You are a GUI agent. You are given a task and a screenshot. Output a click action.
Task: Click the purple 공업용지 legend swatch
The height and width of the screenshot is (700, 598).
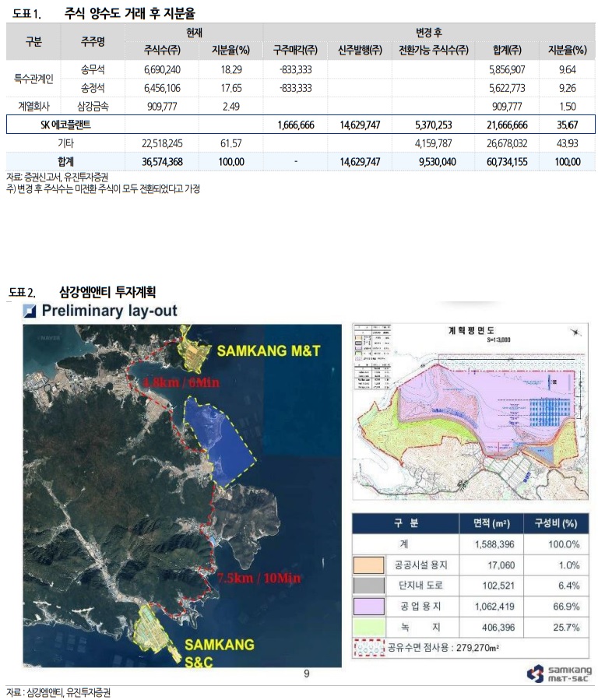[x=368, y=607]
